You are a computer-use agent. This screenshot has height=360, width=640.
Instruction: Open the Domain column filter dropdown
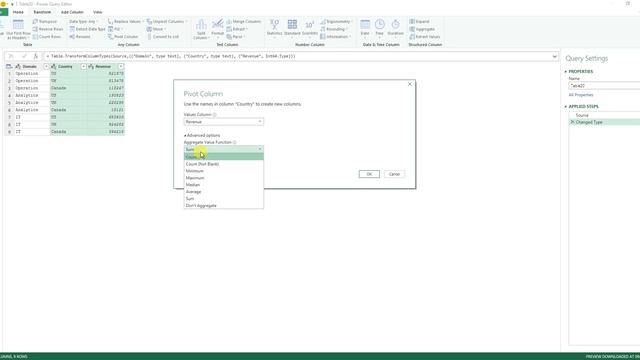click(46, 66)
